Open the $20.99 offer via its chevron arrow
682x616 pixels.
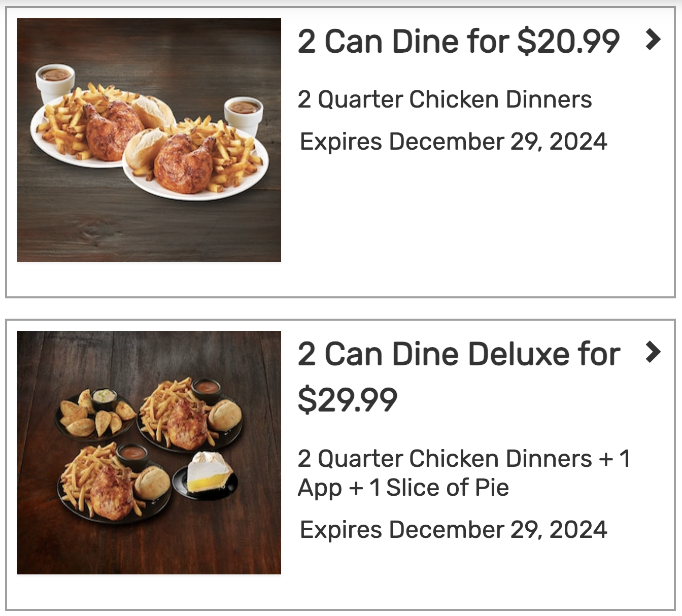(653, 40)
